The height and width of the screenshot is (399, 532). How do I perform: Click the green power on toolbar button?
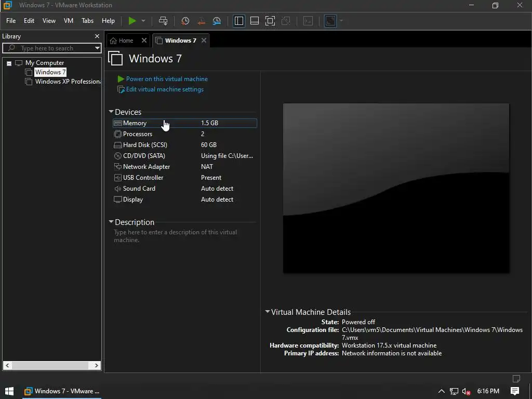click(x=132, y=21)
